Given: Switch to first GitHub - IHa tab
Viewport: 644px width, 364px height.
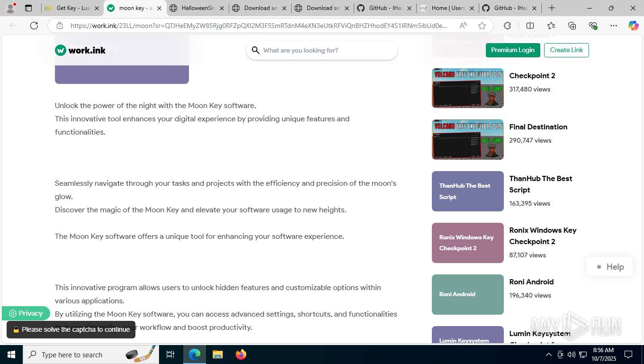Looking at the screenshot, I should pos(385,8).
